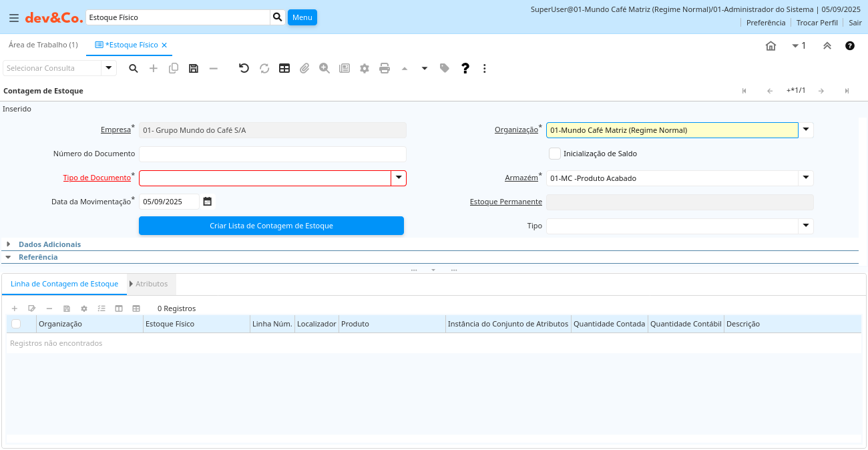This screenshot has width=868, height=450.
Task: Tick the select-all checkbox in grid header
Action: click(16, 324)
